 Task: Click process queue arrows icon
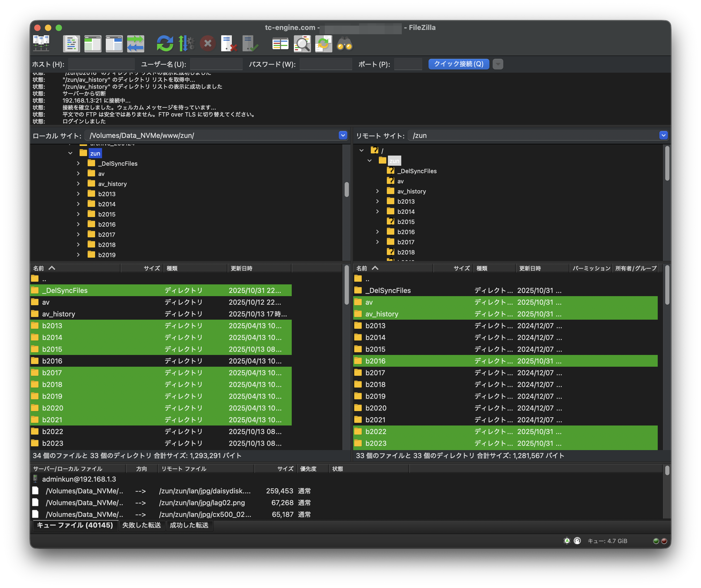pos(186,43)
